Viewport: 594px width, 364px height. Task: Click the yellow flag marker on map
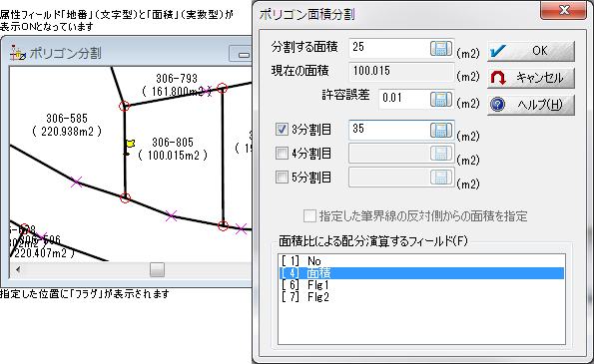point(131,144)
